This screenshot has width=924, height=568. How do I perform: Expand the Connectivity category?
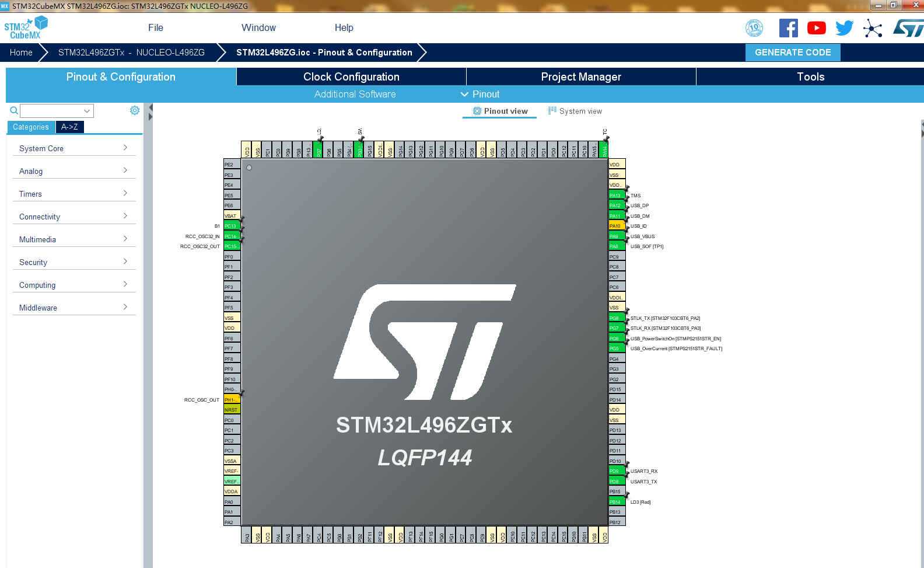tap(73, 217)
